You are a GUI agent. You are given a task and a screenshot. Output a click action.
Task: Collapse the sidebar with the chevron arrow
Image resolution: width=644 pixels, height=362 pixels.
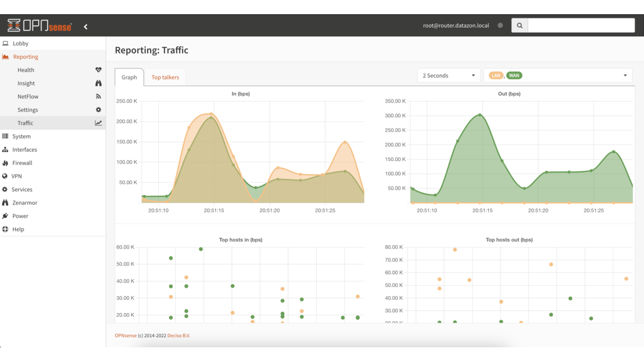click(x=86, y=25)
